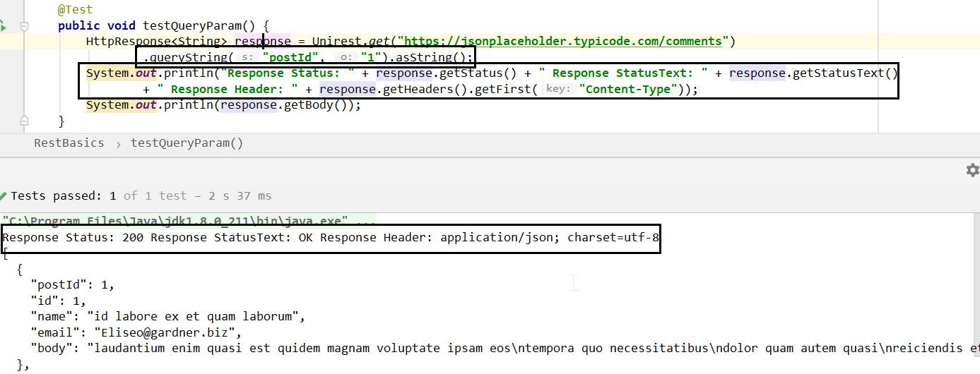Click the 'key:' parameter hint

(x=559, y=89)
